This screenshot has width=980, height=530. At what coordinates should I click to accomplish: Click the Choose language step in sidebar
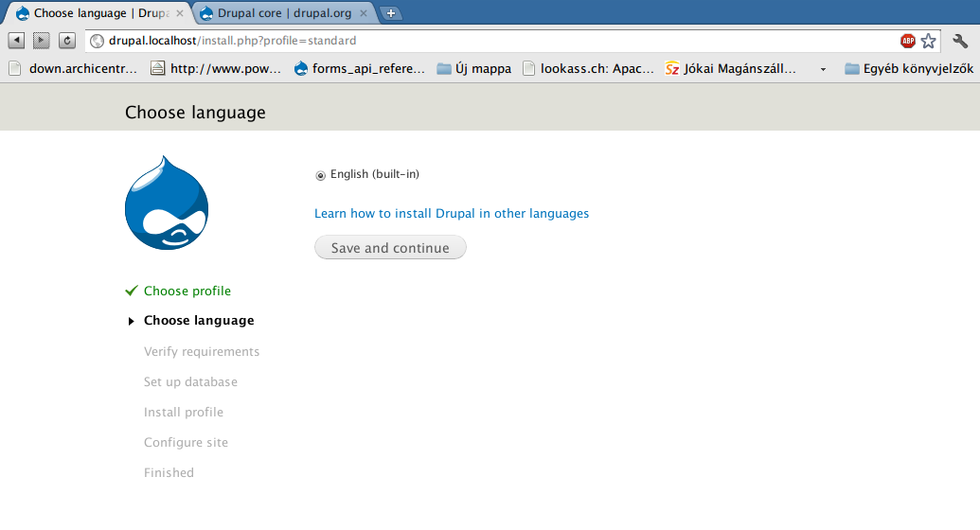point(199,320)
